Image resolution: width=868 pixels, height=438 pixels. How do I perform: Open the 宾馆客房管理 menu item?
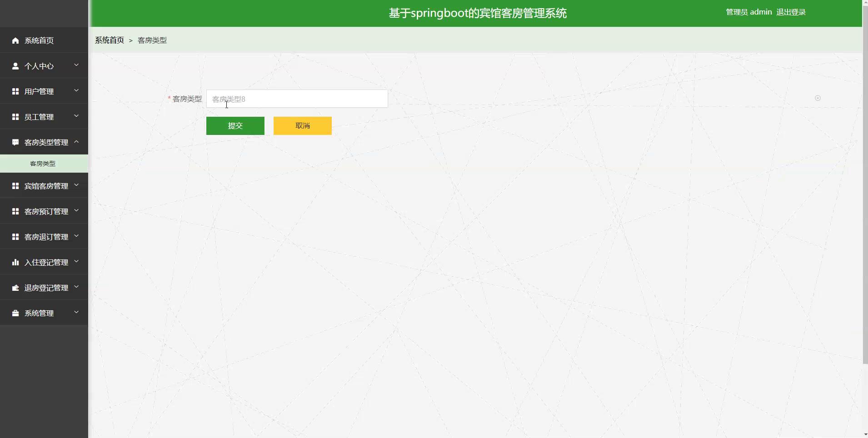(x=44, y=186)
